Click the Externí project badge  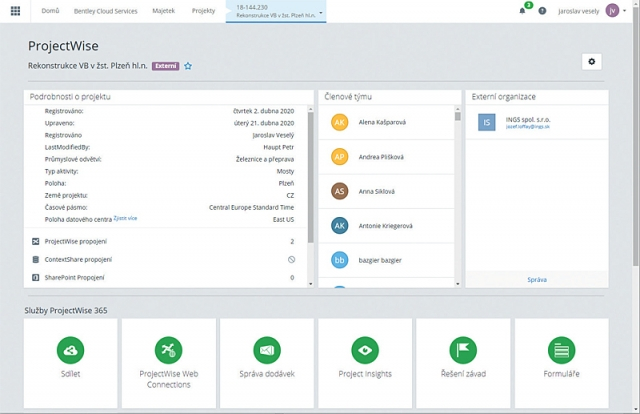166,66
